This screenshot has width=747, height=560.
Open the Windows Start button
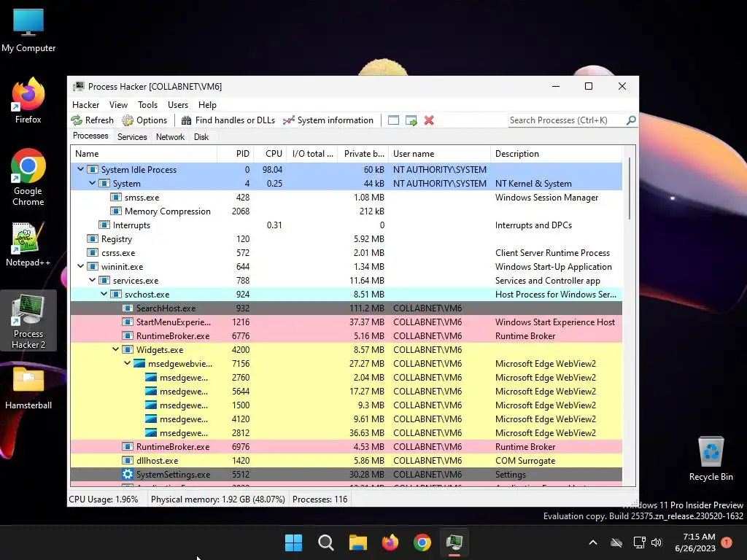(x=293, y=542)
